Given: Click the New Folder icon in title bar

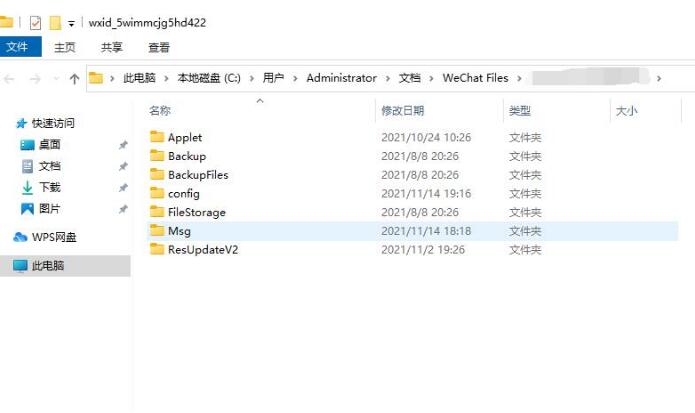Looking at the screenshot, I should pyautogui.click(x=55, y=23).
